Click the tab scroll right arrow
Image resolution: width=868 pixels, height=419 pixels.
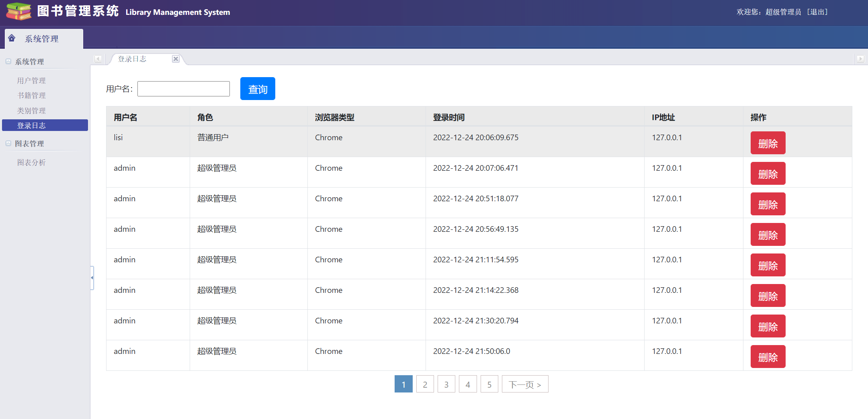[x=860, y=59]
